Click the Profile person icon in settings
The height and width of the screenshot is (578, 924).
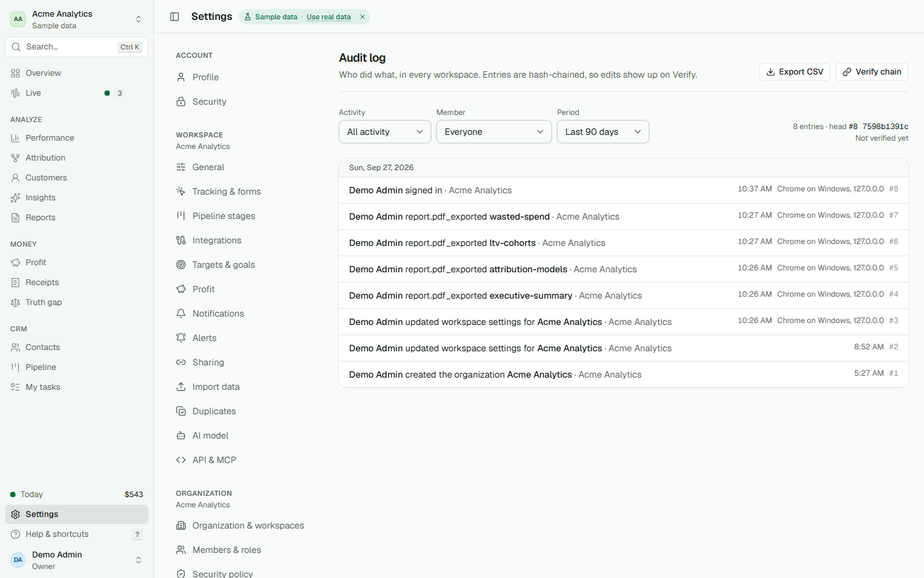pyautogui.click(x=181, y=77)
